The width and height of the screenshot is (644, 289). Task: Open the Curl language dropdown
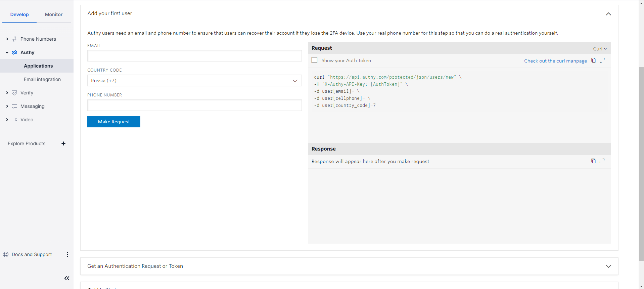click(x=600, y=49)
